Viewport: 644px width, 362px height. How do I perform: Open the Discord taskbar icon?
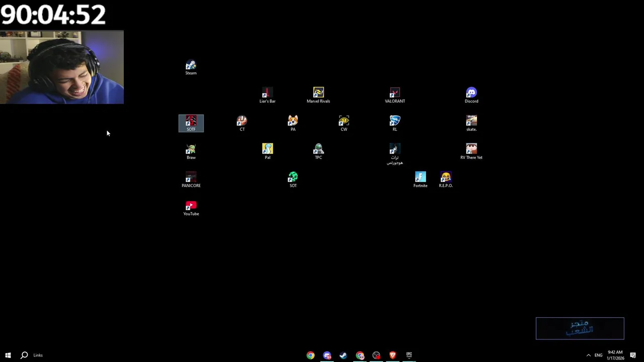pos(327,355)
